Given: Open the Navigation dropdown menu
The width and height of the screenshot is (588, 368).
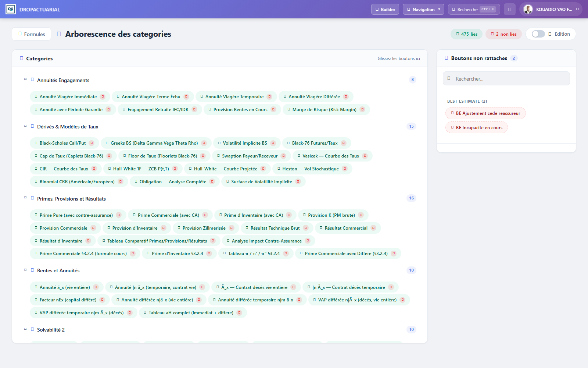Looking at the screenshot, I should 423,9.
